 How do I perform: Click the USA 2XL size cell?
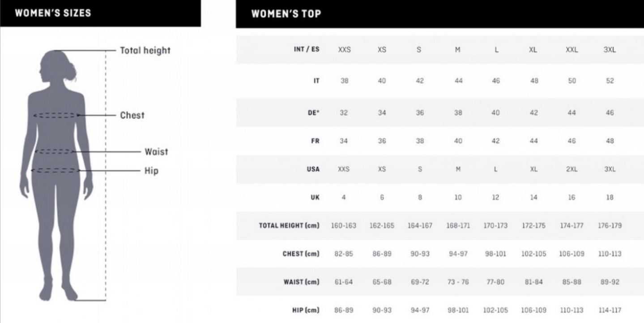pyautogui.click(x=571, y=169)
